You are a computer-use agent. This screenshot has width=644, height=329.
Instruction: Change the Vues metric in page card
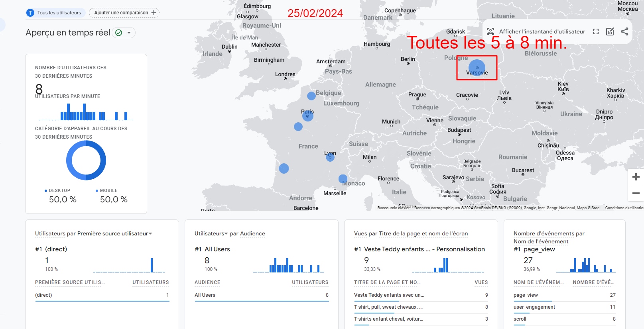pos(360,234)
